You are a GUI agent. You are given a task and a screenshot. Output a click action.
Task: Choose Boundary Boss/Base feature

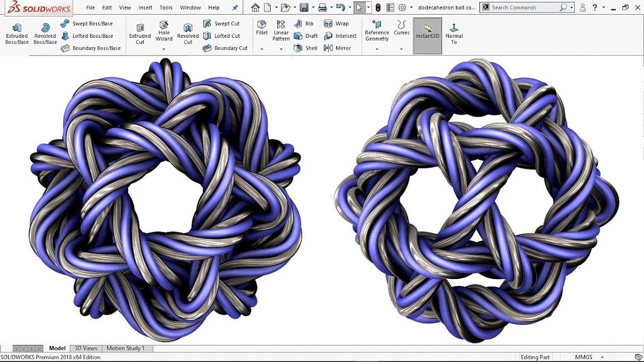[x=91, y=48]
